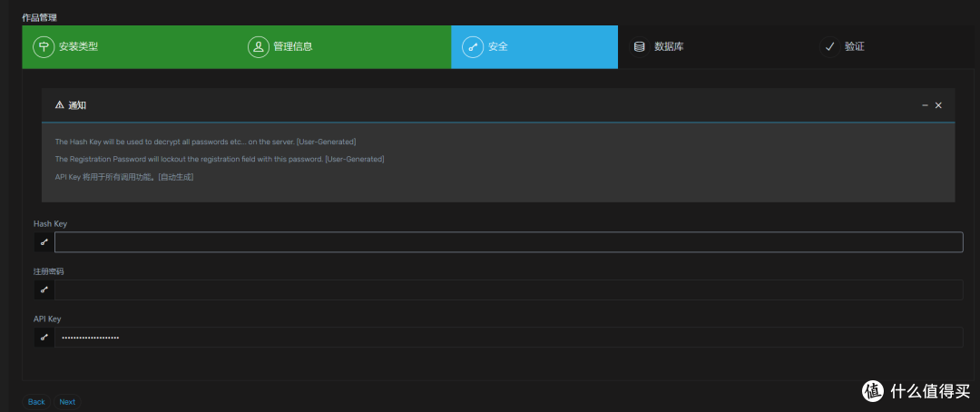Viewport: 980px width, 412px height.
Task: Click the 通知 panel title
Action: (77, 105)
